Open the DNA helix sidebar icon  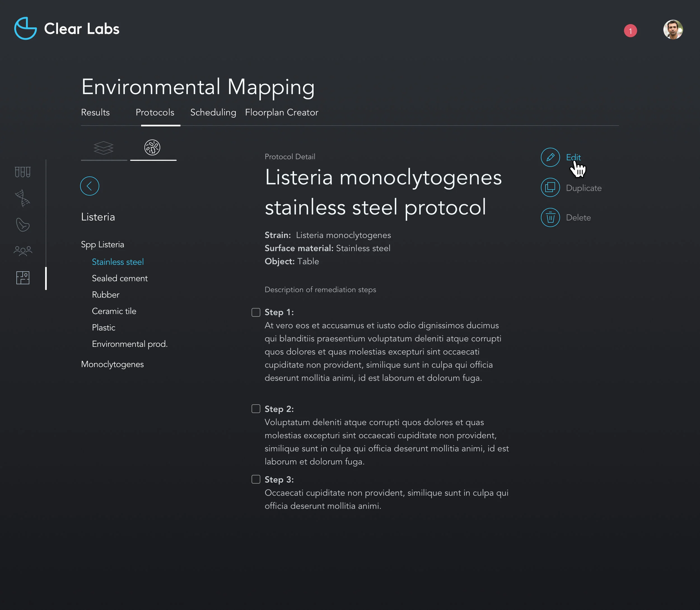(x=23, y=198)
